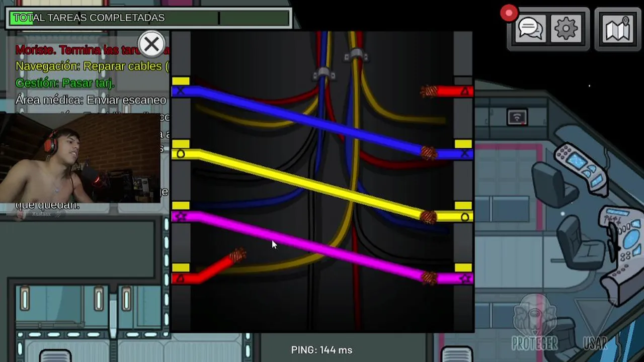The width and height of the screenshot is (644, 362).
Task: Click the streamer webcam overlay
Action: 80,157
